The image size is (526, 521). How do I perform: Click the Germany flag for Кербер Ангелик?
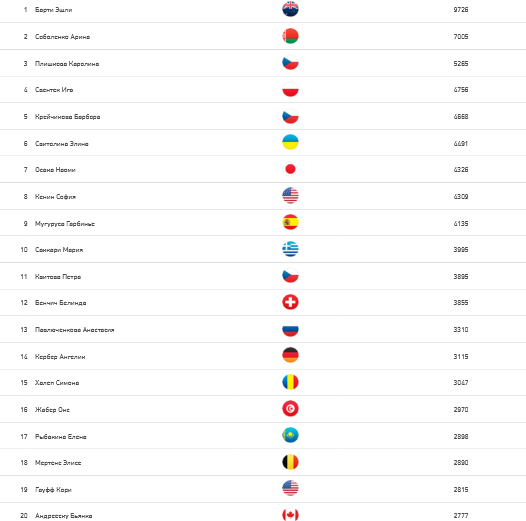pos(290,355)
